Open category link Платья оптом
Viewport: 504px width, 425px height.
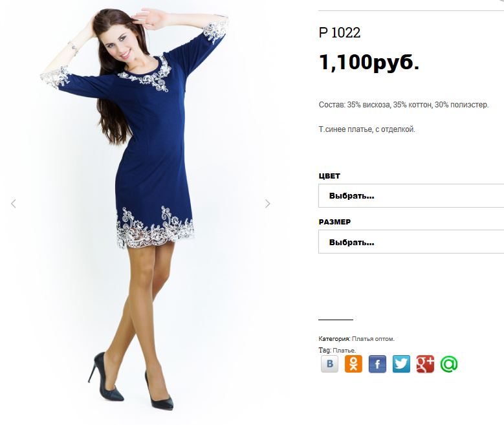[373, 339]
